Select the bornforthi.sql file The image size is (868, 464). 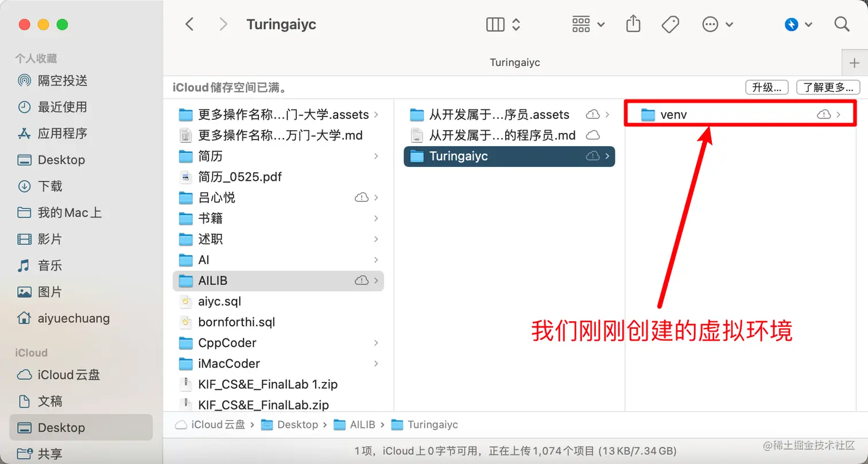[x=278, y=322]
